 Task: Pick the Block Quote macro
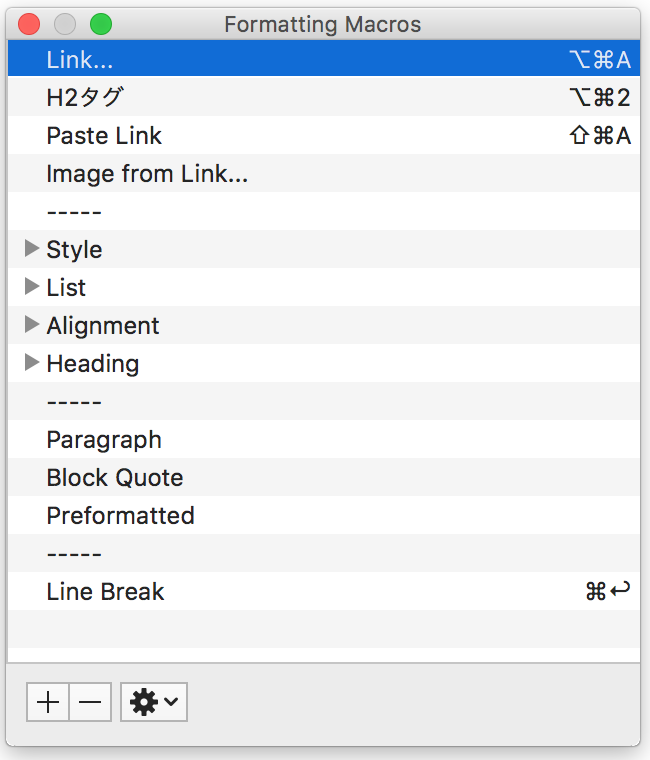coord(324,477)
